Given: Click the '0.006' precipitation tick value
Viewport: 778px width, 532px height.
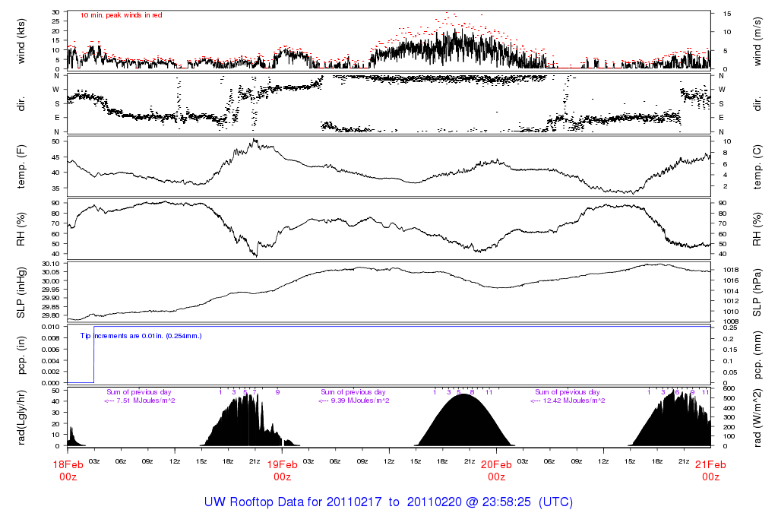Looking at the screenshot, I should coord(50,350).
